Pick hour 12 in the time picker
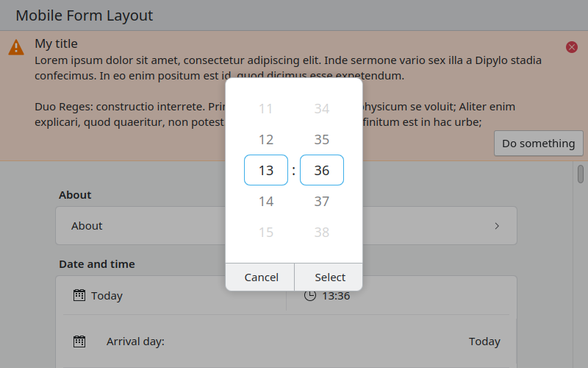The image size is (588, 368). [266, 140]
